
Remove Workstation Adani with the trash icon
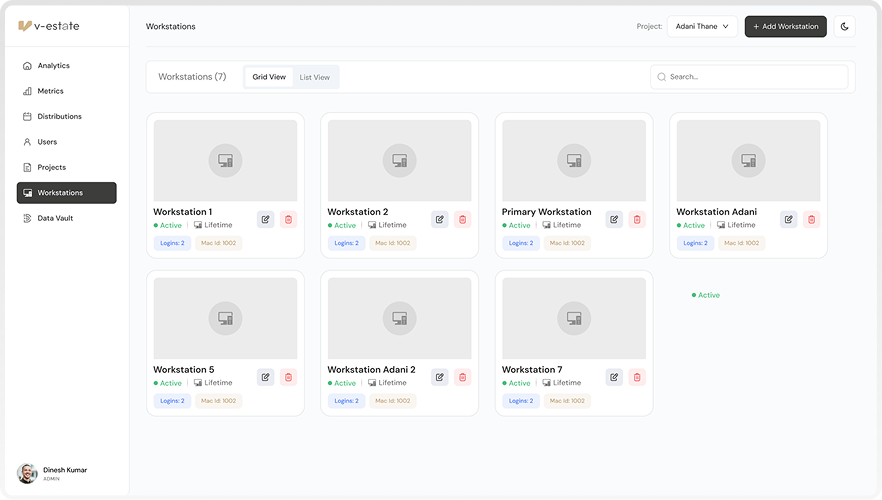(x=812, y=219)
